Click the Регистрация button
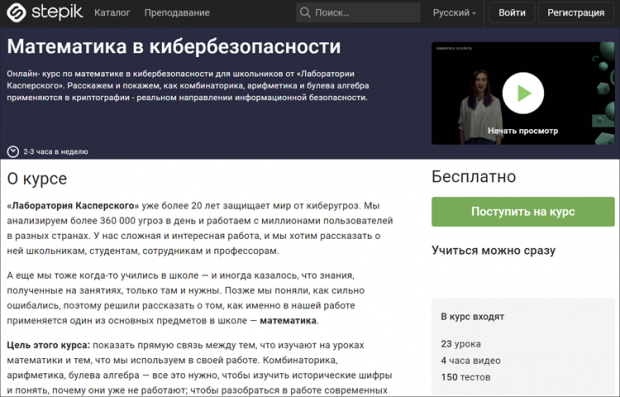The height and width of the screenshot is (397, 620). 576,13
